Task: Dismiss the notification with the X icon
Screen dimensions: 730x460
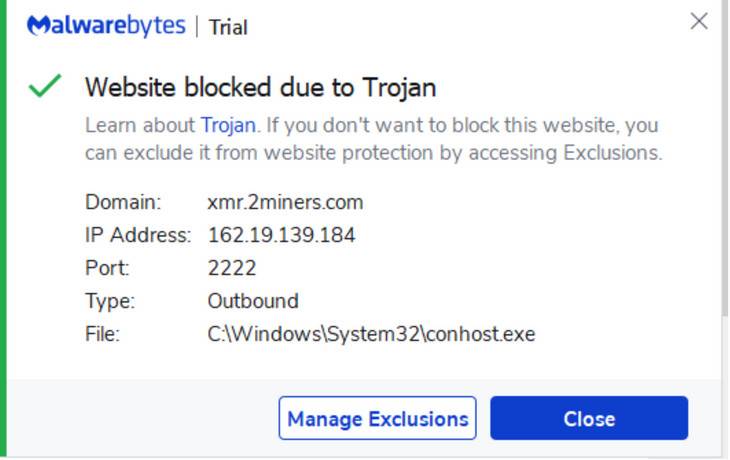Action: [699, 21]
